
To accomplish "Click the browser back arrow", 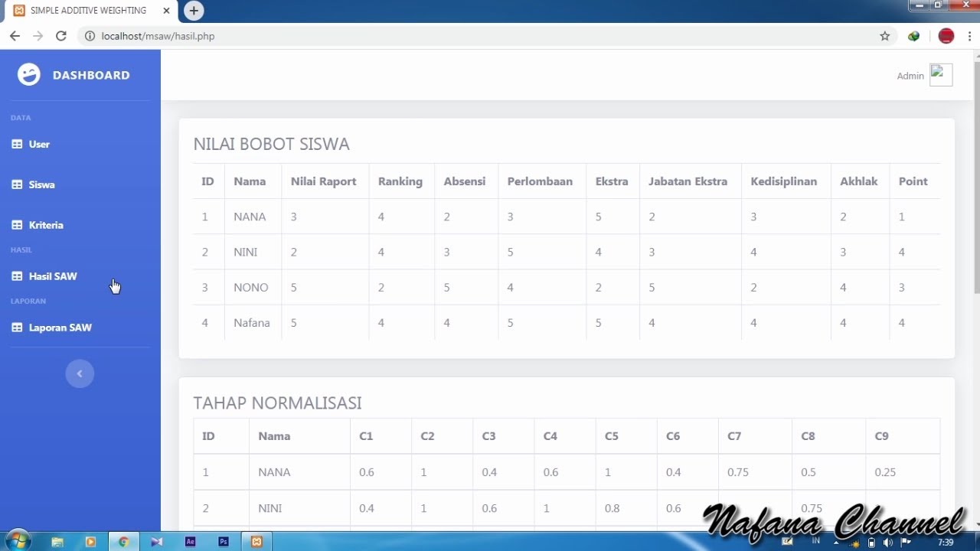I will (15, 36).
